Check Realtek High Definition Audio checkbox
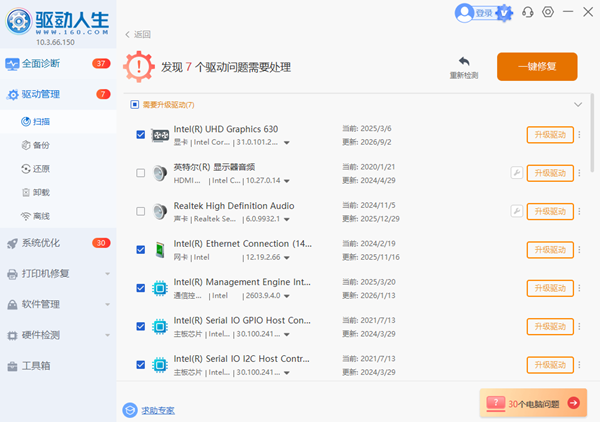The height and width of the screenshot is (422, 600). click(x=140, y=211)
